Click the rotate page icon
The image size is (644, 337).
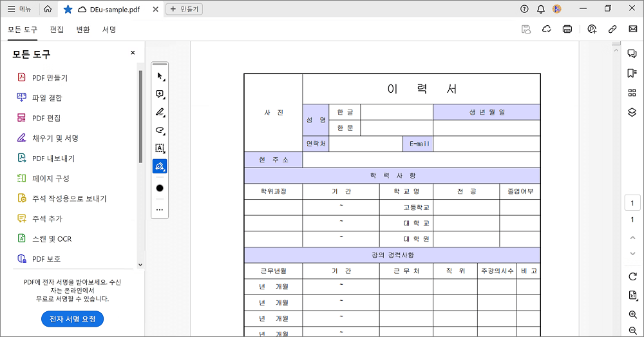pyautogui.click(x=632, y=276)
